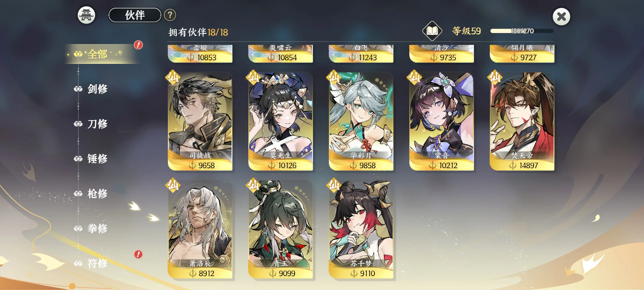
Task: Click the pagoda home icon
Action: 86,15
